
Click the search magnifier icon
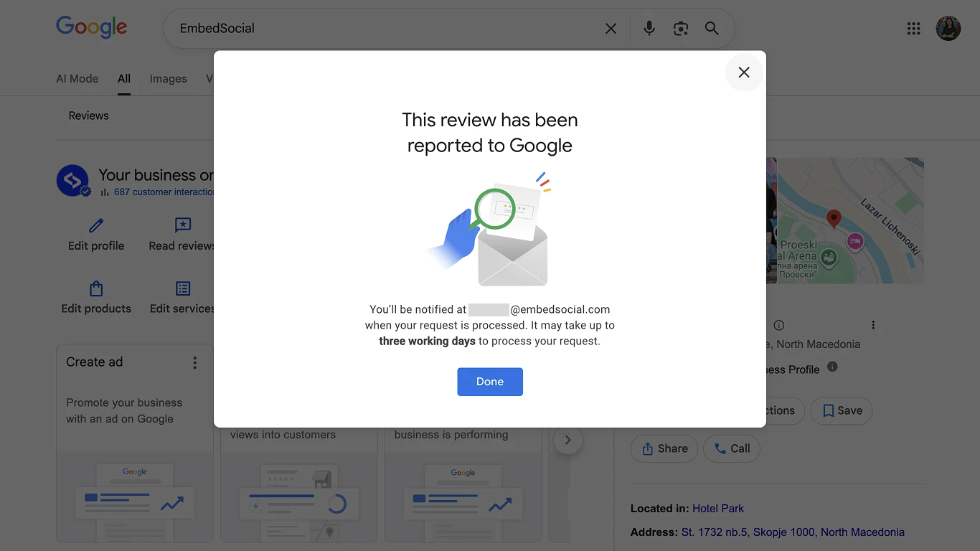(x=712, y=28)
